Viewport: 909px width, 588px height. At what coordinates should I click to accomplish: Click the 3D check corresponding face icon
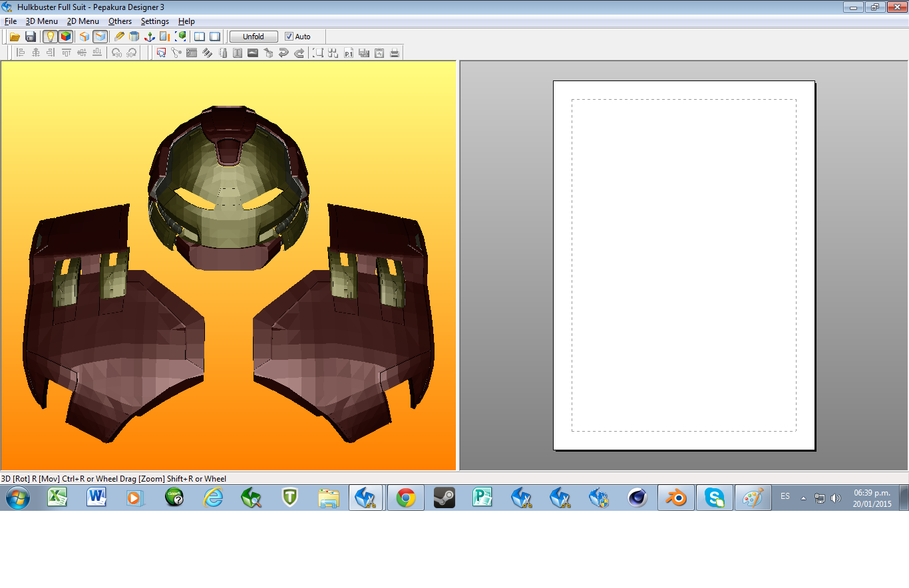click(268, 53)
